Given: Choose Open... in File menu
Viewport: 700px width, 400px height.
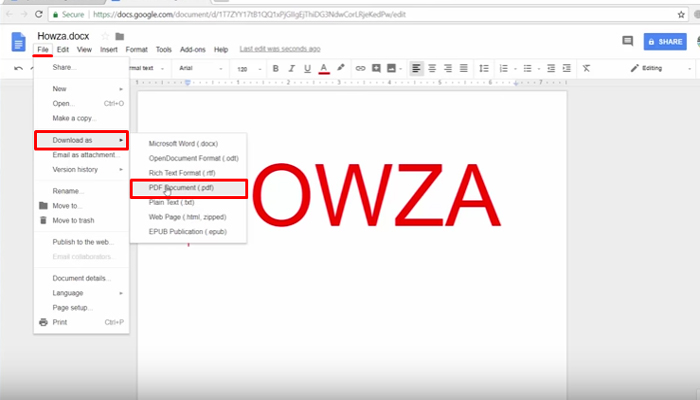Looking at the screenshot, I should coord(81,104).
